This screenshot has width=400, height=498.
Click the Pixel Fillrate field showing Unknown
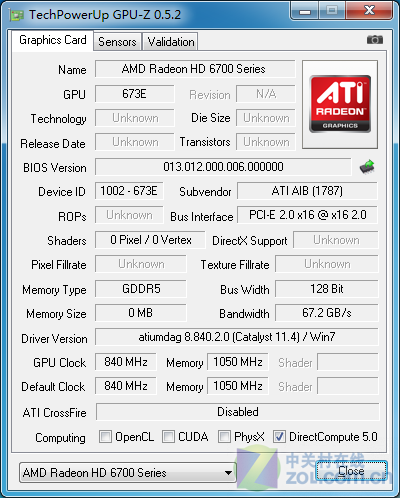coord(141,264)
